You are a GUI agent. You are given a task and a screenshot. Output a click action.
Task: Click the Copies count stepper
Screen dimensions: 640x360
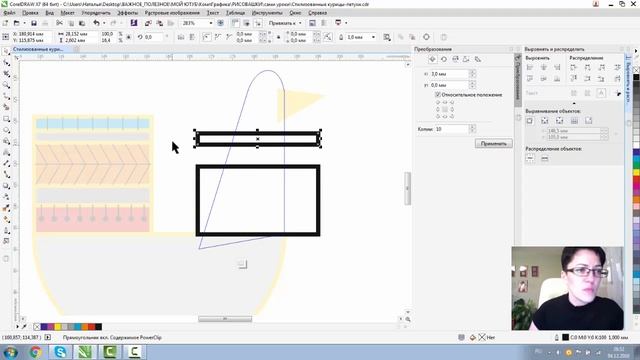[472, 129]
